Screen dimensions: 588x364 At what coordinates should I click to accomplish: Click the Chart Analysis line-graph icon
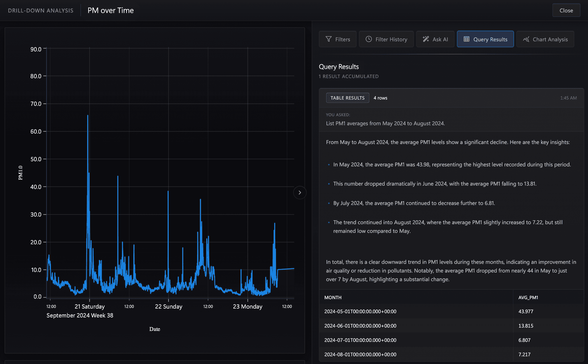point(526,39)
